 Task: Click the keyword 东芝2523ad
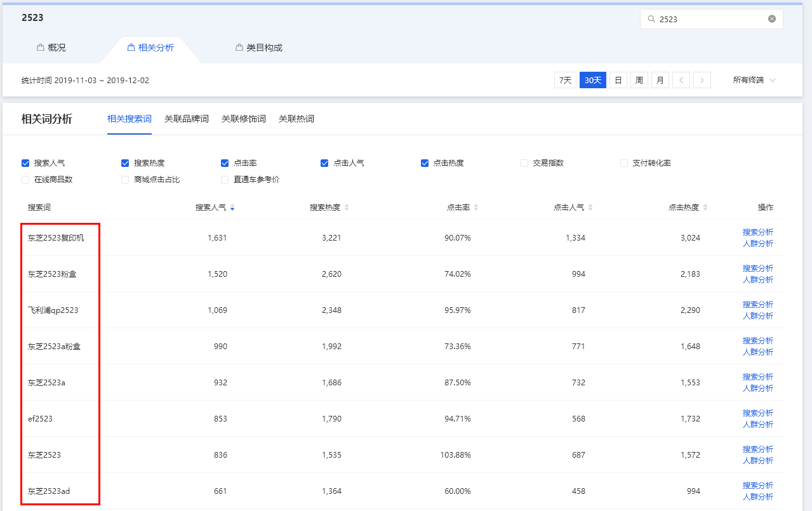(49, 491)
